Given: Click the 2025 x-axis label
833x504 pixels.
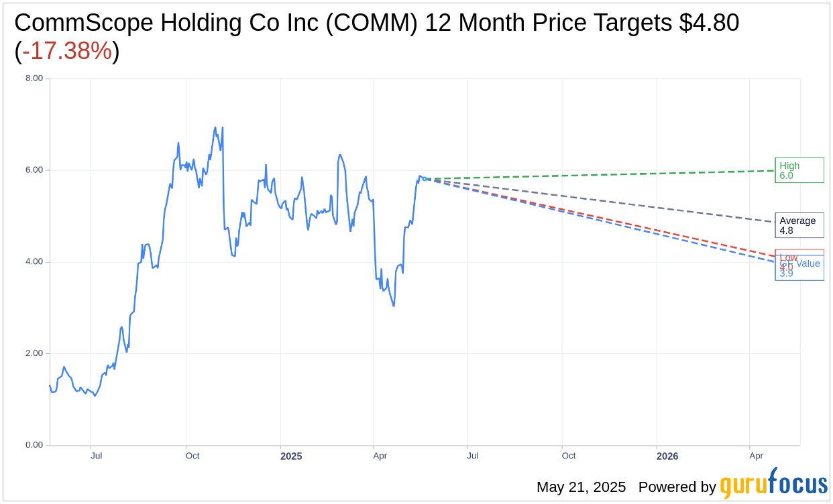Looking at the screenshot, I should point(291,456).
